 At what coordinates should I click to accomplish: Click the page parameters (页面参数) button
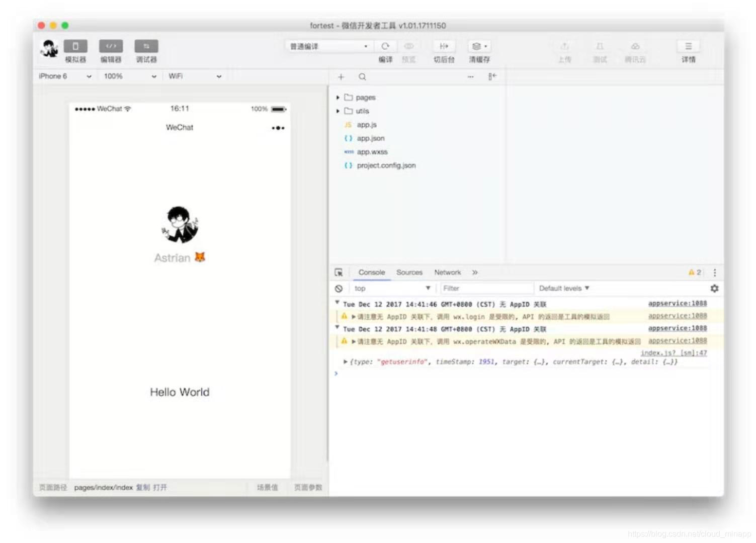(x=308, y=487)
